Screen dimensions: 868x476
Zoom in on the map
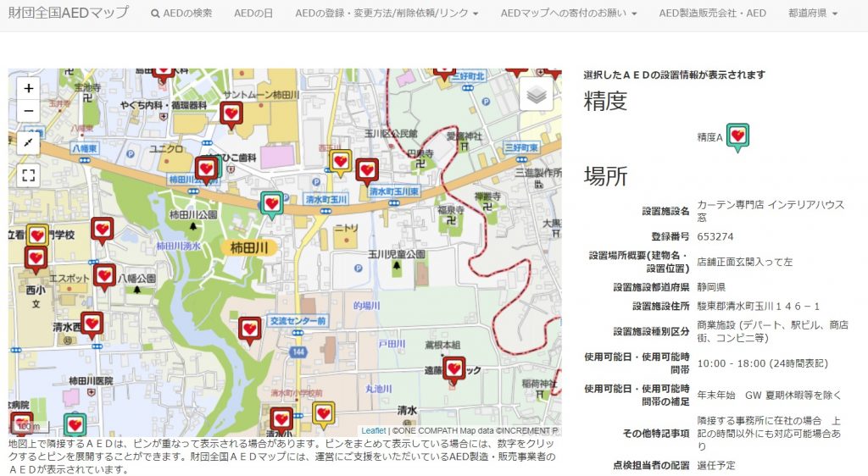point(29,88)
